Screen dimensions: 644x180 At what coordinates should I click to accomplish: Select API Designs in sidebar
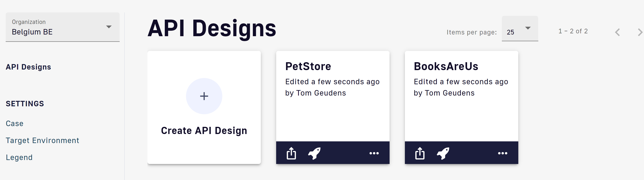(x=28, y=67)
